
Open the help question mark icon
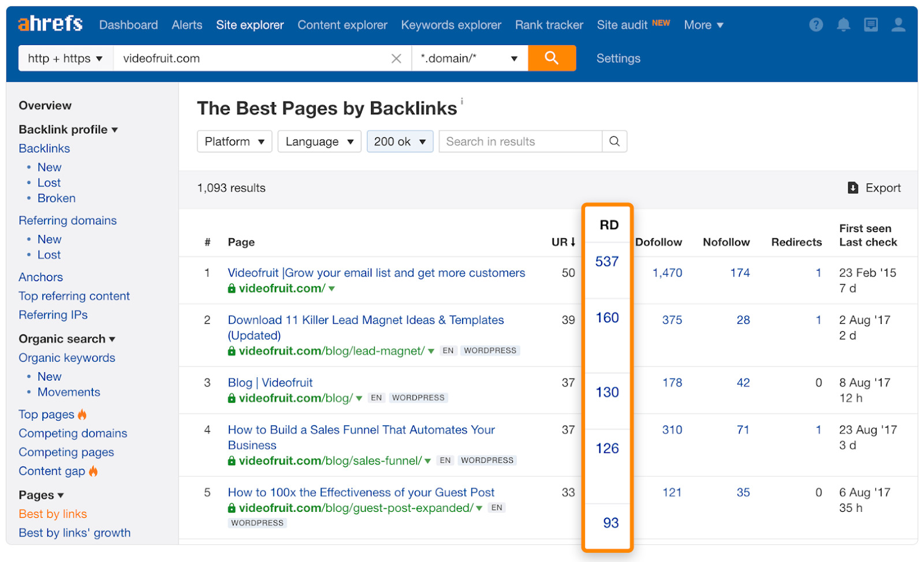815,25
